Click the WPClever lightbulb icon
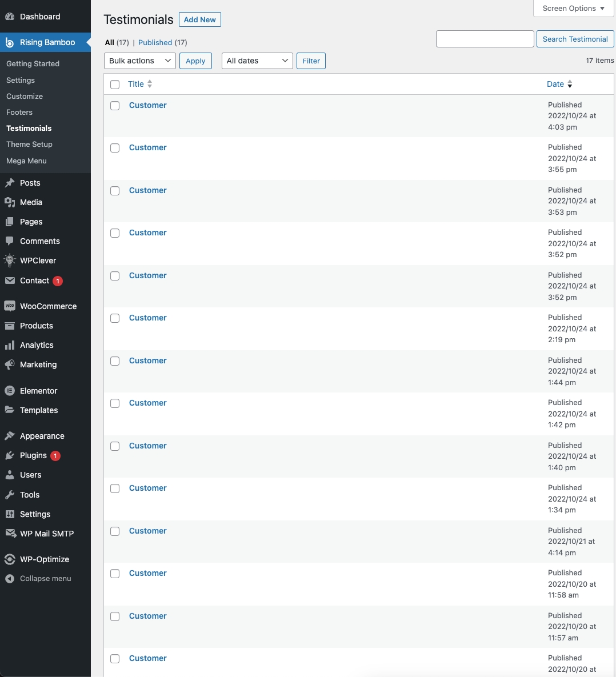This screenshot has width=616, height=677. [10, 261]
